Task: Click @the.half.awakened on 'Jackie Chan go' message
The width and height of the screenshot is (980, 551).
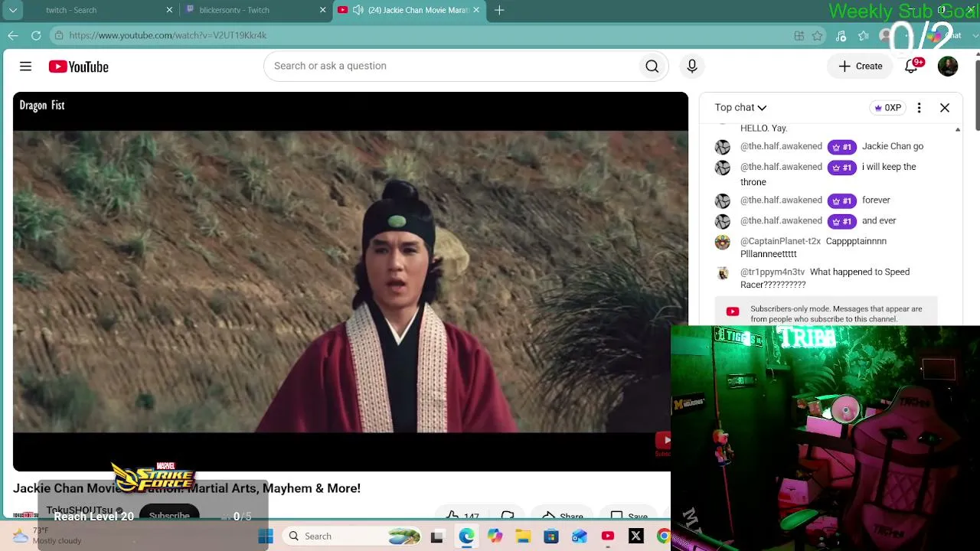Action: click(781, 146)
